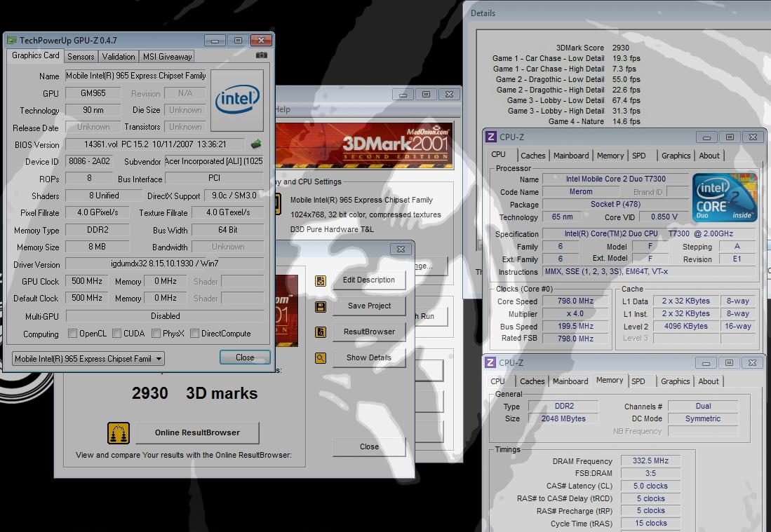This screenshot has height=532, width=771.
Task: Open About tab in upper CPU-Z window
Action: click(709, 156)
